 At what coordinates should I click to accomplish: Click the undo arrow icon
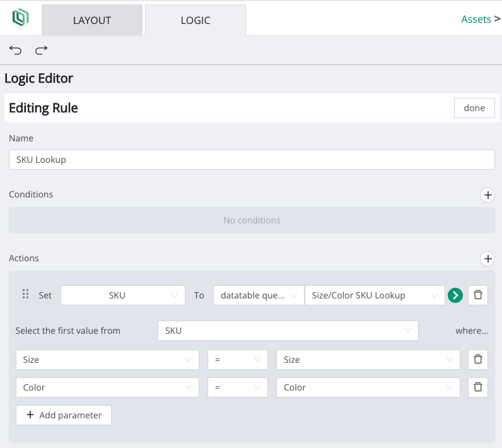[15, 50]
